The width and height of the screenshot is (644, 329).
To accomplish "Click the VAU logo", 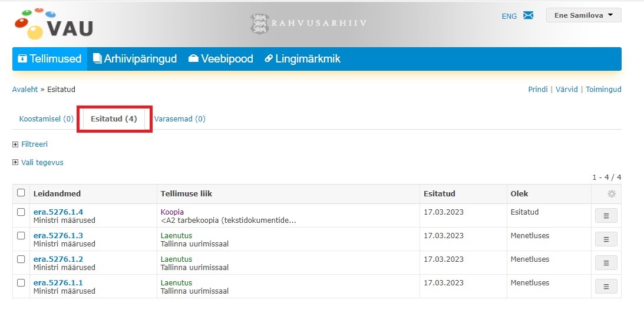I will 54,24.
